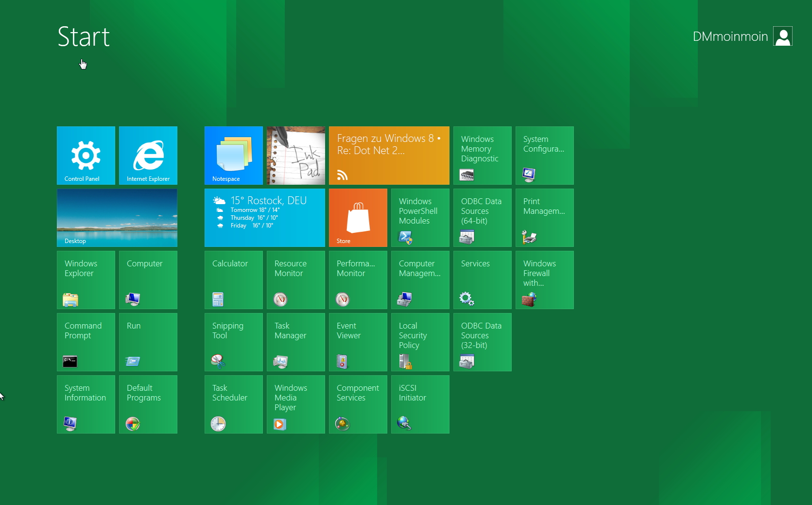The image size is (812, 505).
Task: Open Computer Management tile
Action: (x=420, y=280)
